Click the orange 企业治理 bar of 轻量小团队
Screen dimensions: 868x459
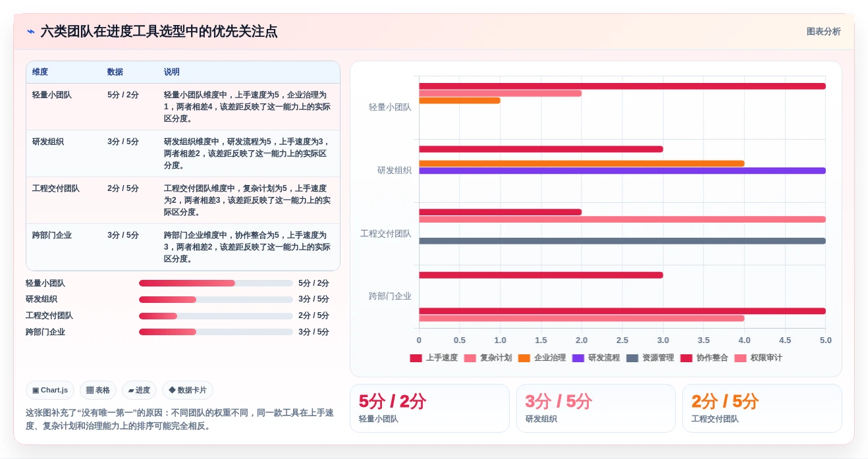(x=460, y=101)
